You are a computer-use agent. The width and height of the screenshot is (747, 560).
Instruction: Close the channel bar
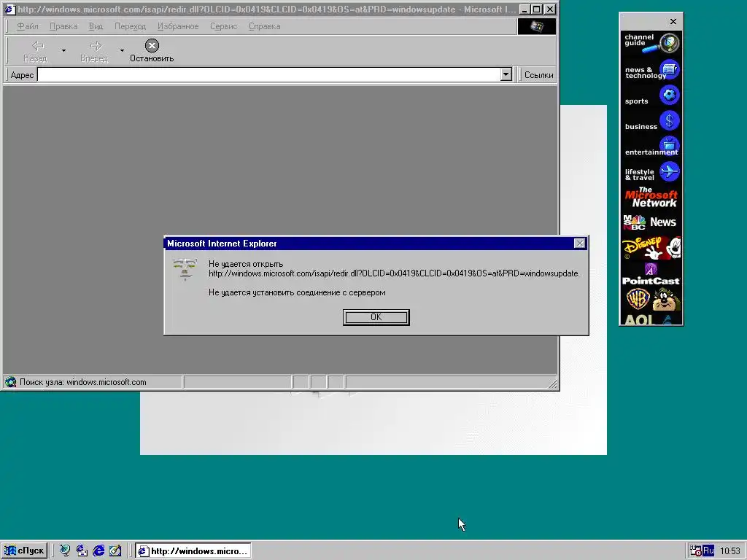point(673,21)
